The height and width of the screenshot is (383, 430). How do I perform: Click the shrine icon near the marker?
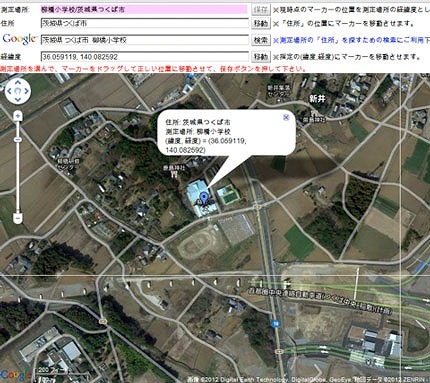point(173,174)
